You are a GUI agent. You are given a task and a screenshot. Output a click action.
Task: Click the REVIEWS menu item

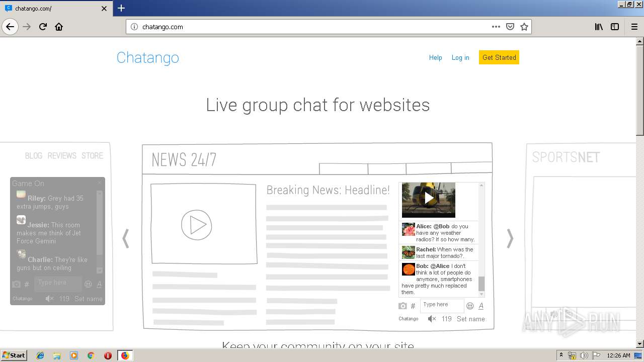tap(62, 156)
